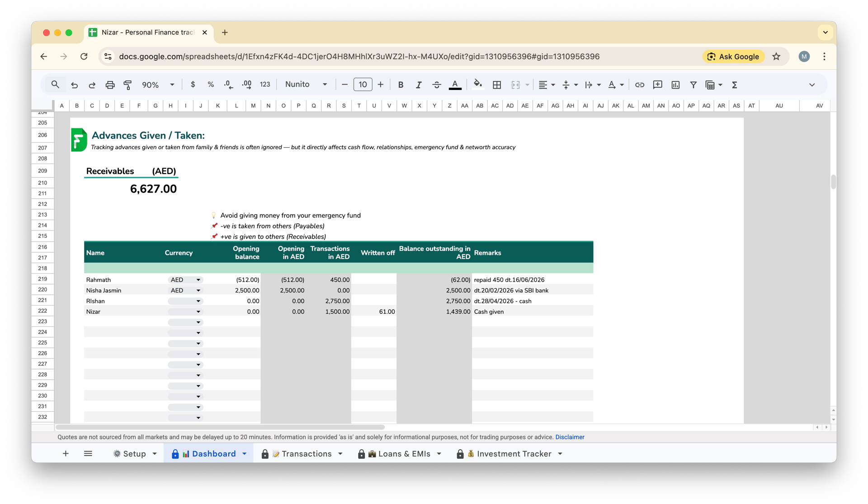Image resolution: width=868 pixels, height=504 pixels.
Task: Open the borders tool
Action: point(496,85)
